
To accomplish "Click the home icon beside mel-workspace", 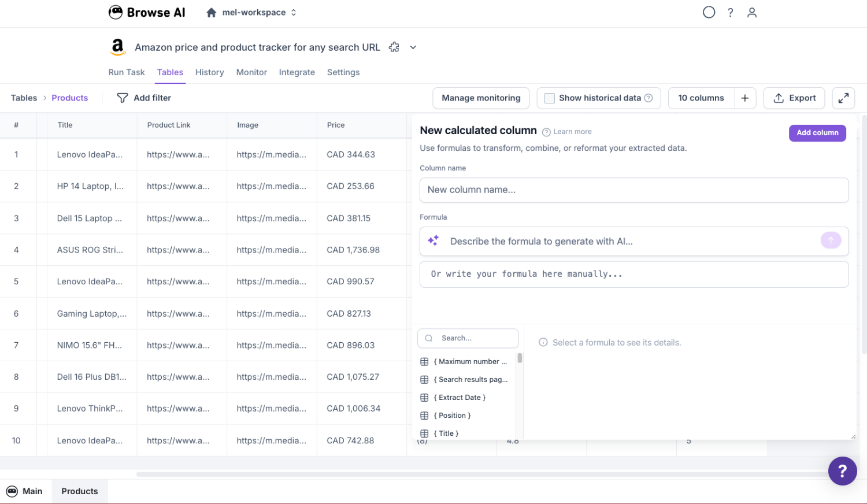I will (x=212, y=13).
